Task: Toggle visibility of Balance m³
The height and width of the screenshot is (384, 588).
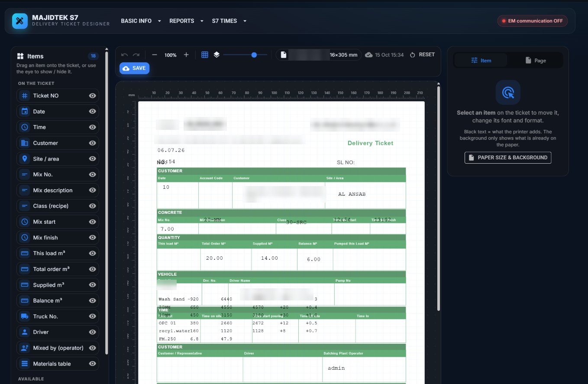Action: click(x=92, y=300)
